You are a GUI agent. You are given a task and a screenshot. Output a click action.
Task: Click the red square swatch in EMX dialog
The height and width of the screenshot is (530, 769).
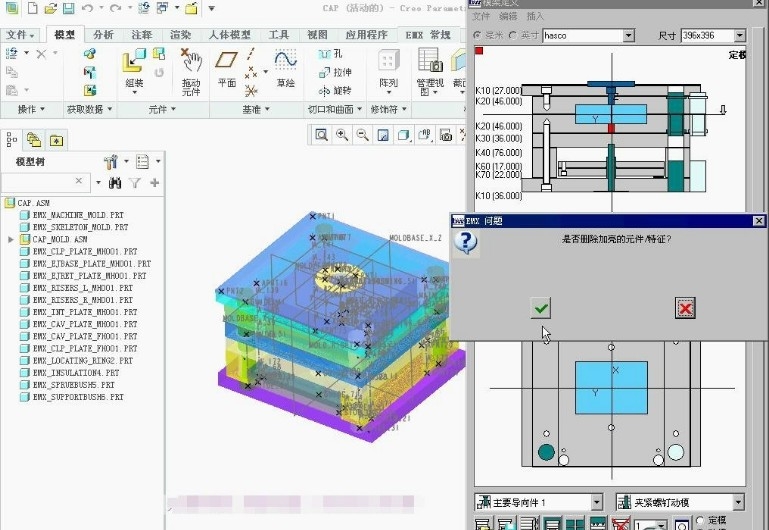(479, 50)
